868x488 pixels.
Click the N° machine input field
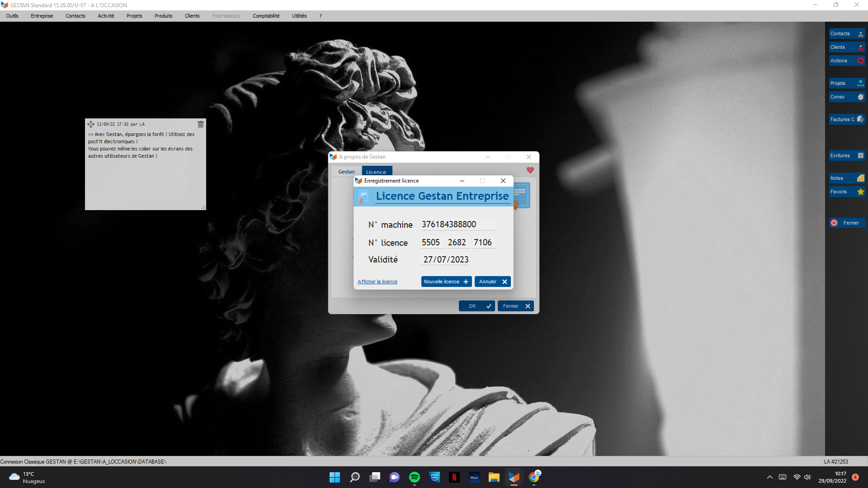458,225
